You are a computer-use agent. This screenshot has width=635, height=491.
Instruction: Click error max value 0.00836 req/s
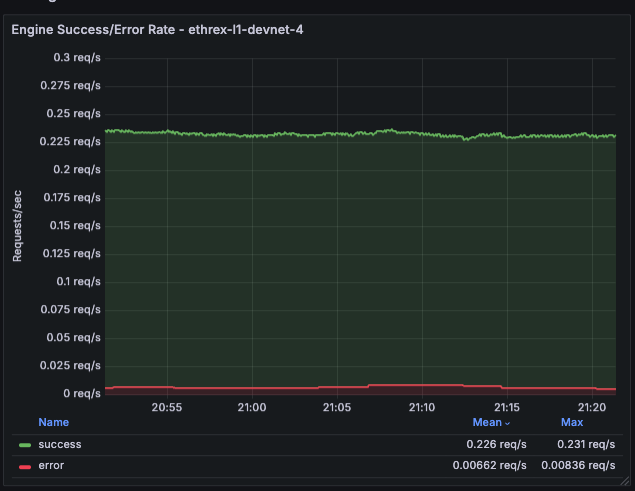(x=578, y=465)
